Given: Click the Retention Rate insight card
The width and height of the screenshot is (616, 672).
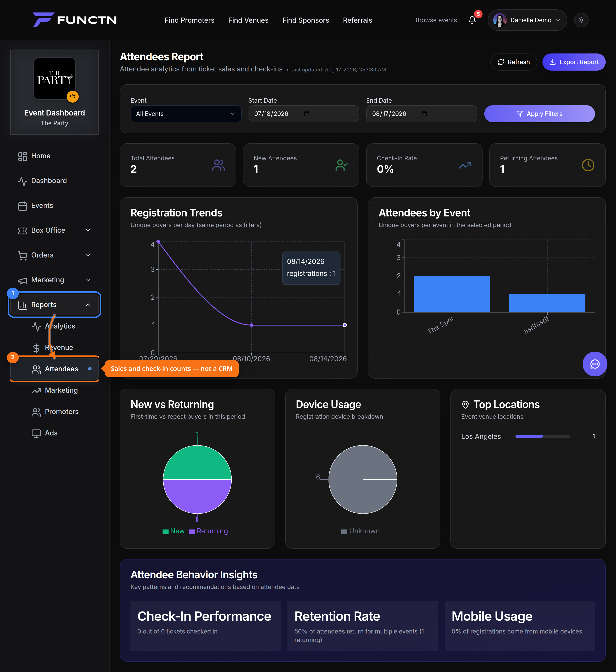Looking at the screenshot, I should click(362, 626).
